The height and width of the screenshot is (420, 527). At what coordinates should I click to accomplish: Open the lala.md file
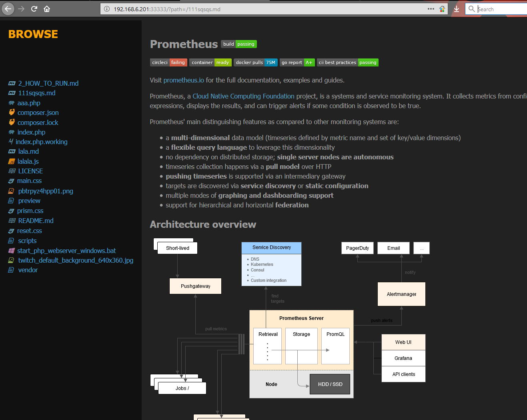[x=28, y=151]
